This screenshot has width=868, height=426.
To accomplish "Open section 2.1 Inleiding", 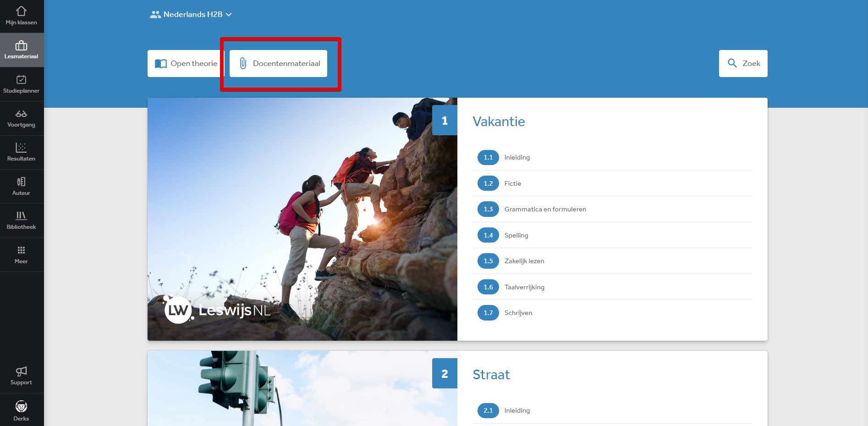I will [612, 410].
